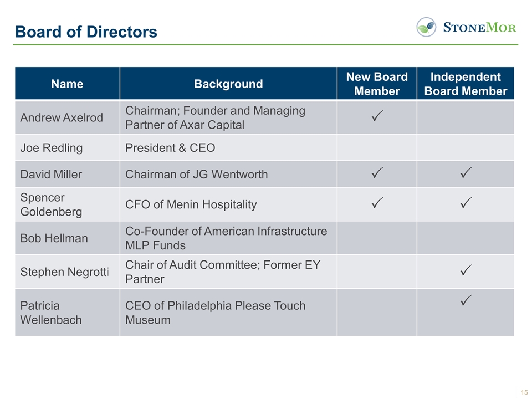Click the Independent Board Member column header
This screenshot has width=532, height=399.
[465, 84]
